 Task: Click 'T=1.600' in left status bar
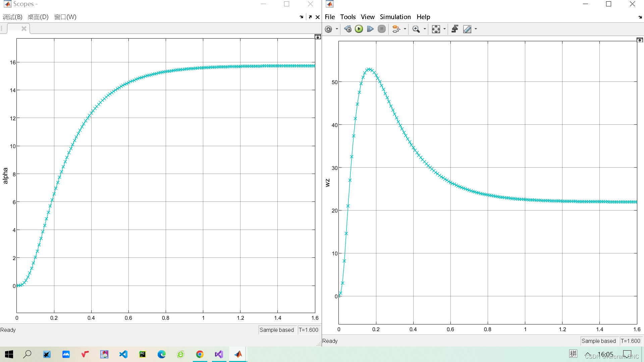tap(309, 330)
